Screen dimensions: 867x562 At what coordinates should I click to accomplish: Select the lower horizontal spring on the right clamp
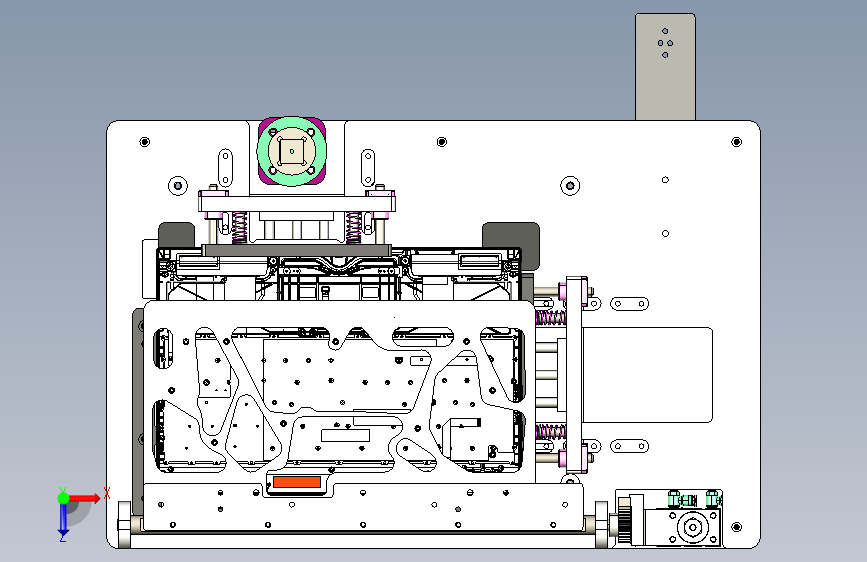551,431
